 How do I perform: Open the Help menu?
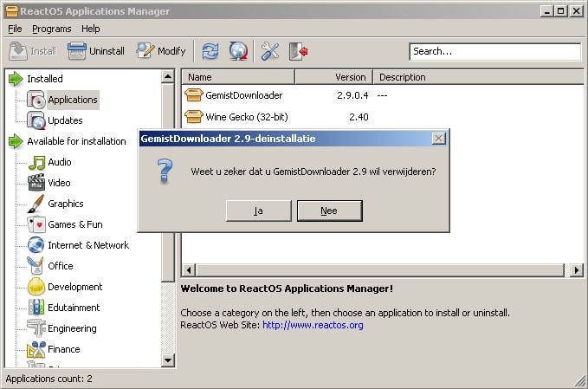point(90,29)
